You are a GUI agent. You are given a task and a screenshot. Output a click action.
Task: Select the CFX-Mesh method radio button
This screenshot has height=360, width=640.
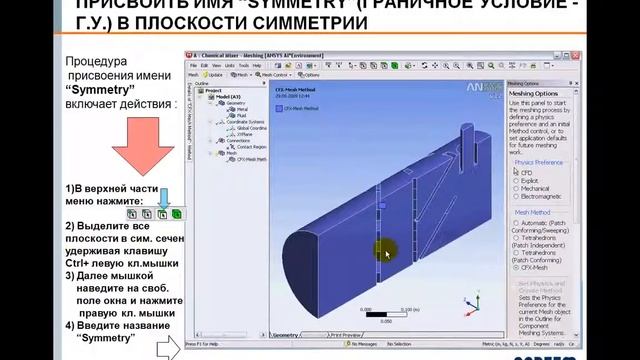(x=516, y=268)
